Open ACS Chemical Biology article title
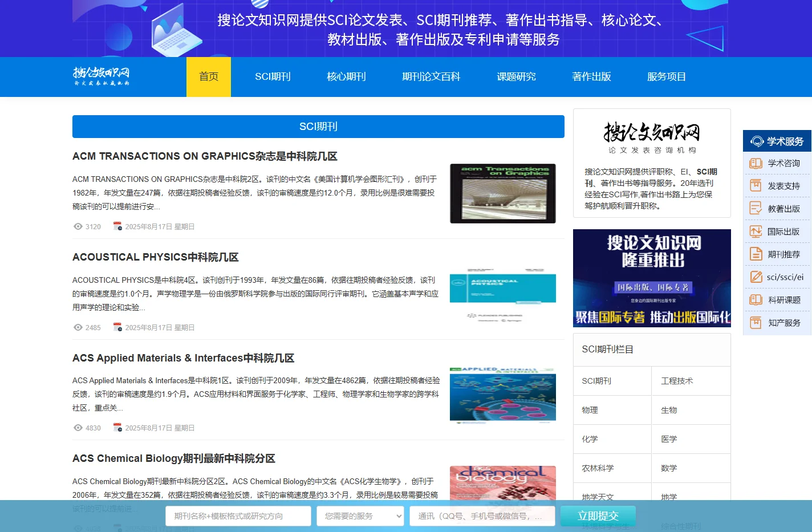 click(174, 458)
